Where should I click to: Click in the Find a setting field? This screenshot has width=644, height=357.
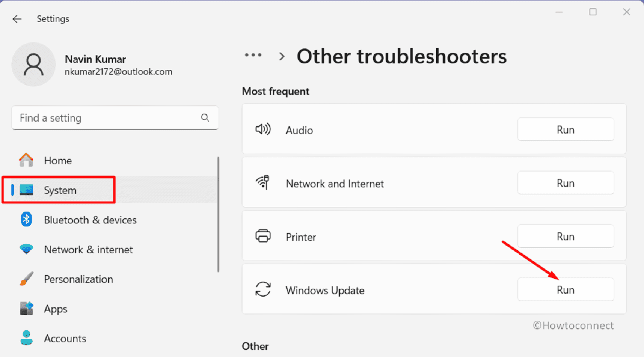[x=106, y=118]
